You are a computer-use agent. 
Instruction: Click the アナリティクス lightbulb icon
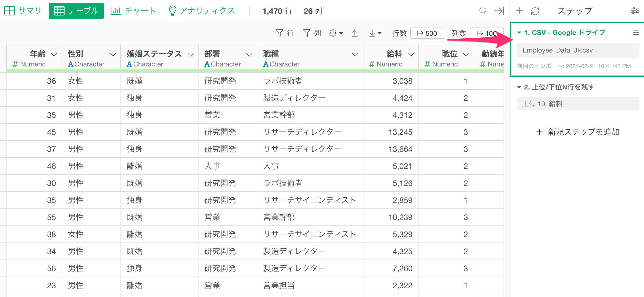coord(172,11)
